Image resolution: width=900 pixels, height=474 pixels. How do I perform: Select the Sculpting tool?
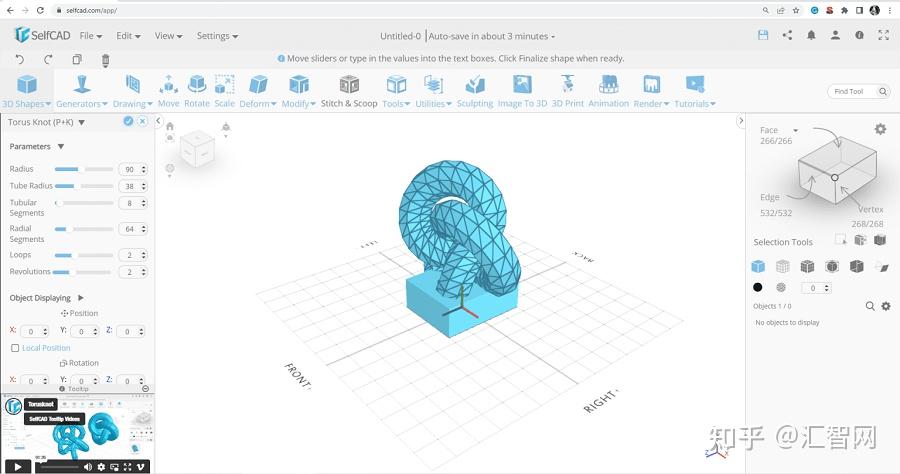coord(475,91)
